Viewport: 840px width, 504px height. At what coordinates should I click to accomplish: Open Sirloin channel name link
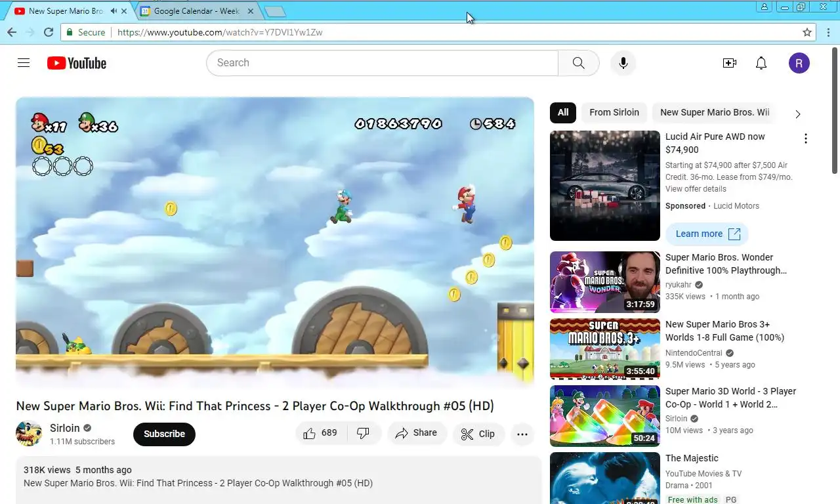[64, 428]
